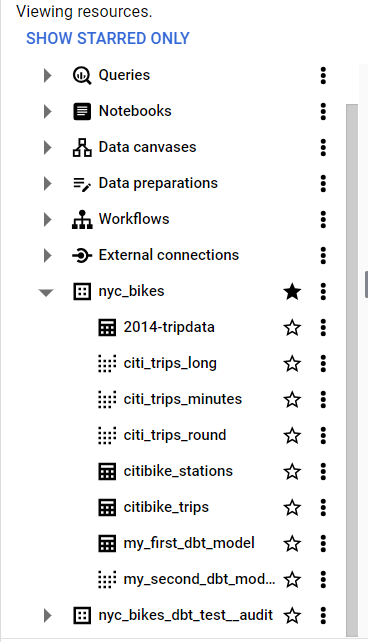Open the actions menu for nyc_bikes_dbt_test__audit
The width and height of the screenshot is (368, 642).
click(323, 616)
